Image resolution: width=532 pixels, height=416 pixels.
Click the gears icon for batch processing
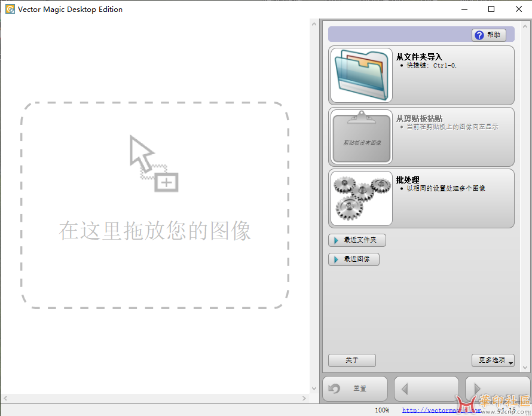(361, 198)
